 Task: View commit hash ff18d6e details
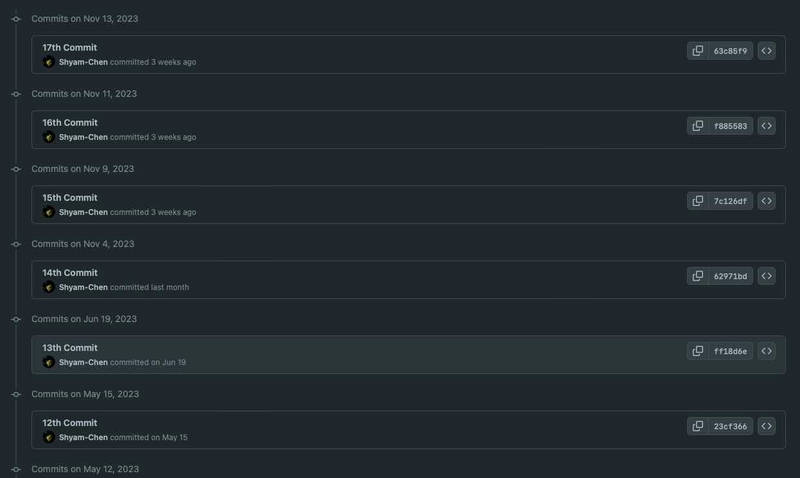click(x=730, y=351)
